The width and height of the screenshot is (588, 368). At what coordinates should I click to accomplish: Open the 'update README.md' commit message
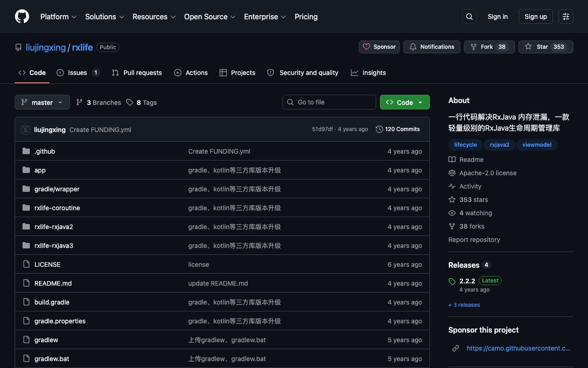pyautogui.click(x=218, y=283)
